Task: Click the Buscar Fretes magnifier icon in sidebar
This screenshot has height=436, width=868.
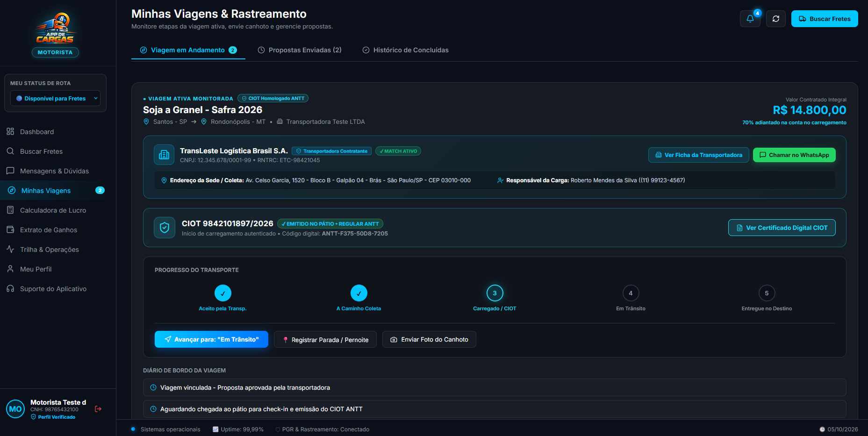Action: click(x=10, y=151)
